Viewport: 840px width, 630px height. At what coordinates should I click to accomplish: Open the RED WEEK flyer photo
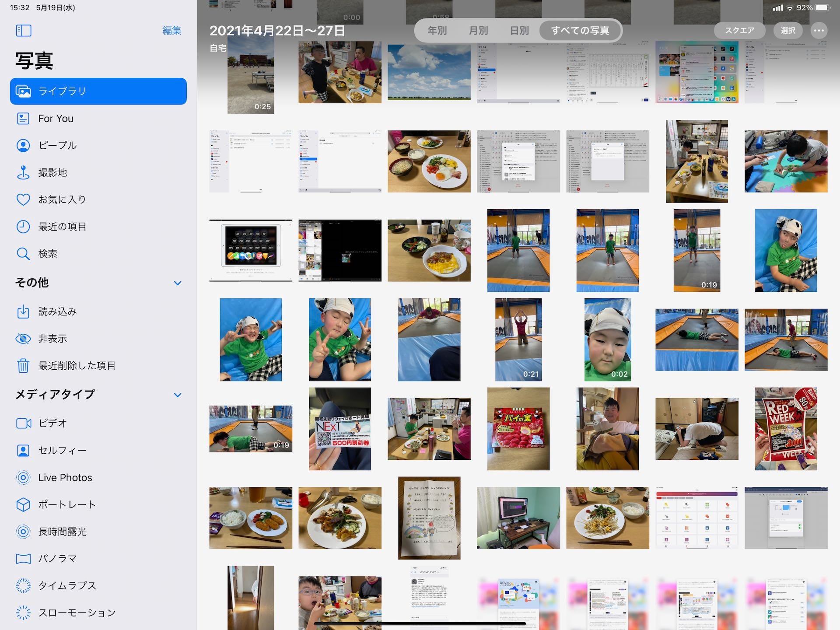786,429
